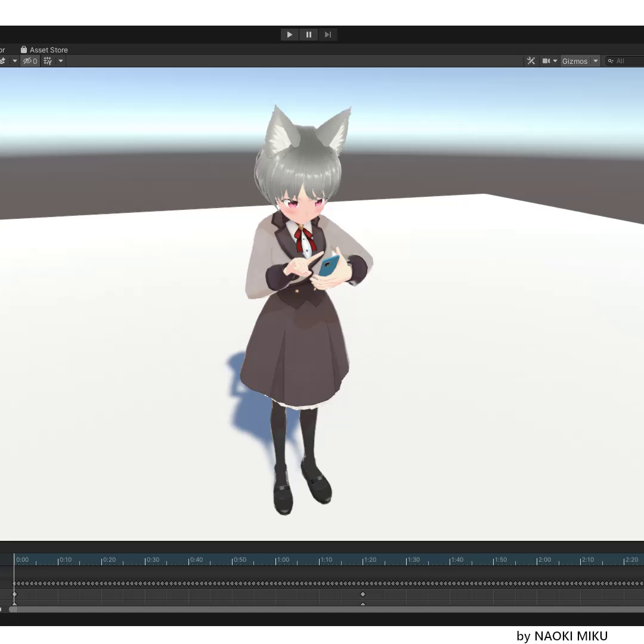Viewport: 644px width, 644px height.
Task: Open the Gizmos dropdown arrow
Action: click(x=595, y=60)
